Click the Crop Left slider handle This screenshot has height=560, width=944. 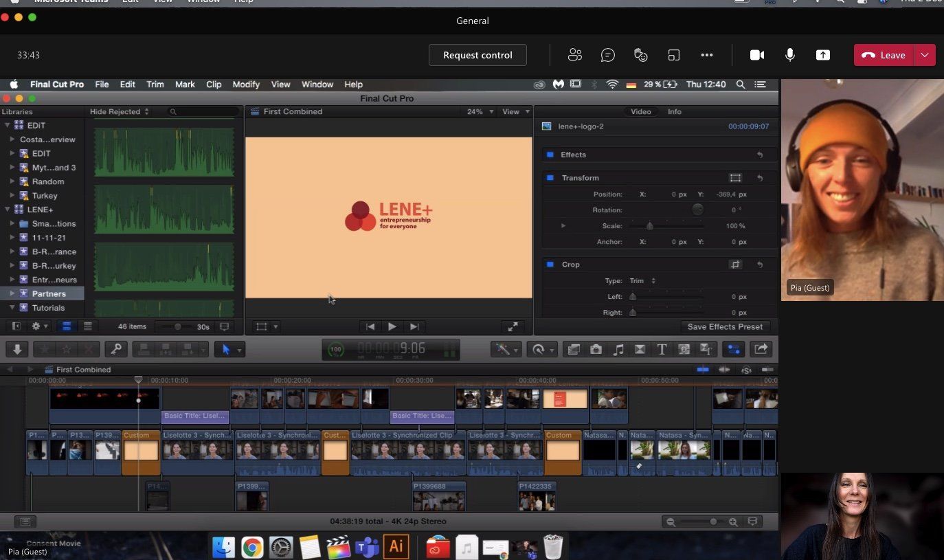click(633, 297)
